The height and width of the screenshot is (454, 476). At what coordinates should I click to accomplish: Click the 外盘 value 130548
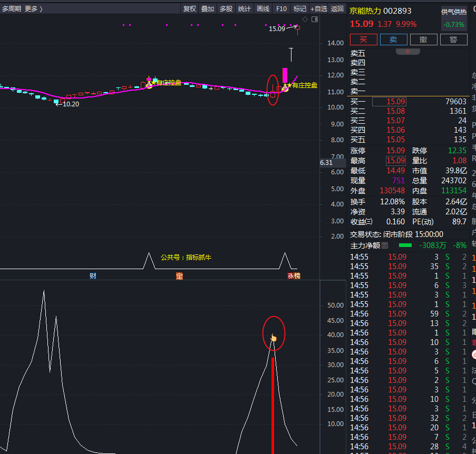point(392,191)
